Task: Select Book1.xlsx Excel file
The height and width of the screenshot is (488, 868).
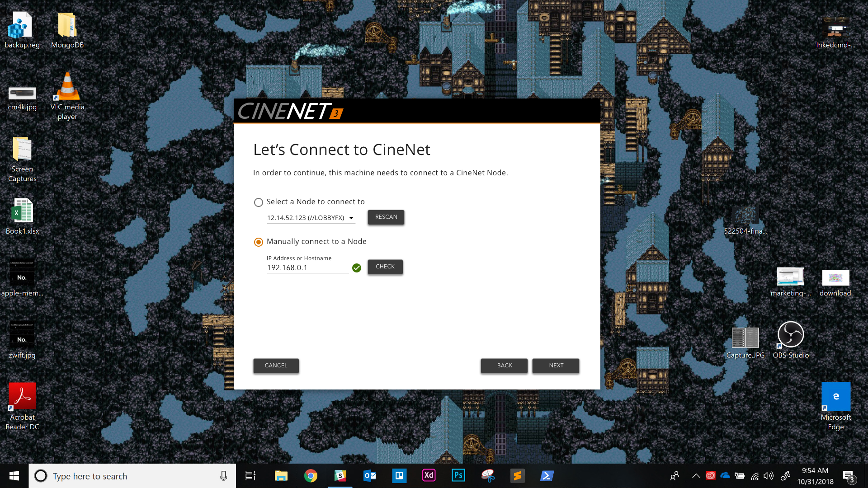Action: click(x=22, y=216)
